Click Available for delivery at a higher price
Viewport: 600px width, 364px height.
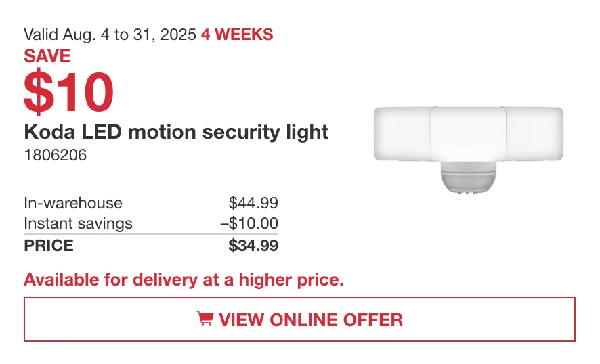coord(184,280)
